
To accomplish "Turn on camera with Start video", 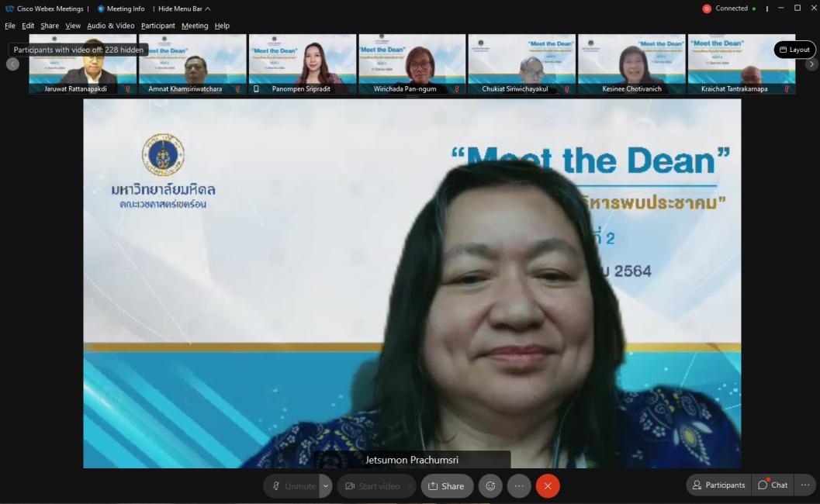I will pyautogui.click(x=372, y=486).
